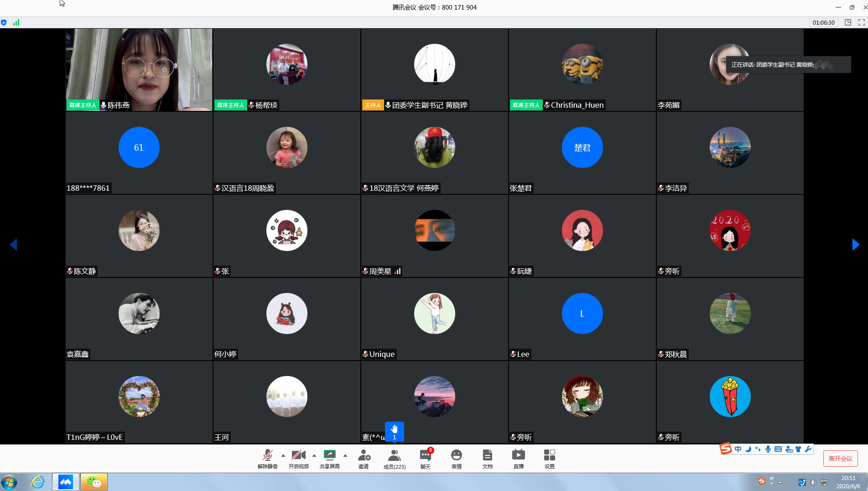Expand share options arrow beside 共享屏幕
The height and width of the screenshot is (491, 868).
pos(345,455)
